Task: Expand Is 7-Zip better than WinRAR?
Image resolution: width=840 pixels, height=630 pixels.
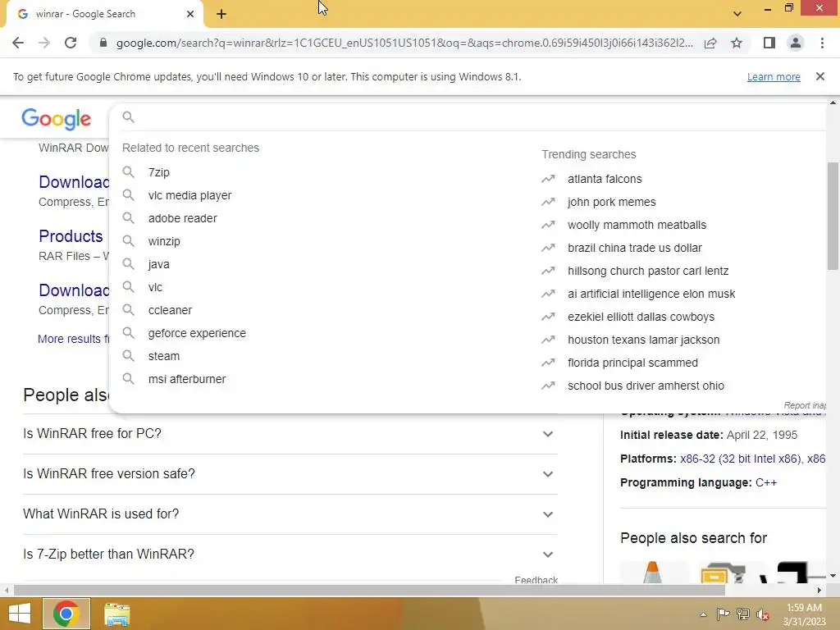Action: click(x=290, y=555)
